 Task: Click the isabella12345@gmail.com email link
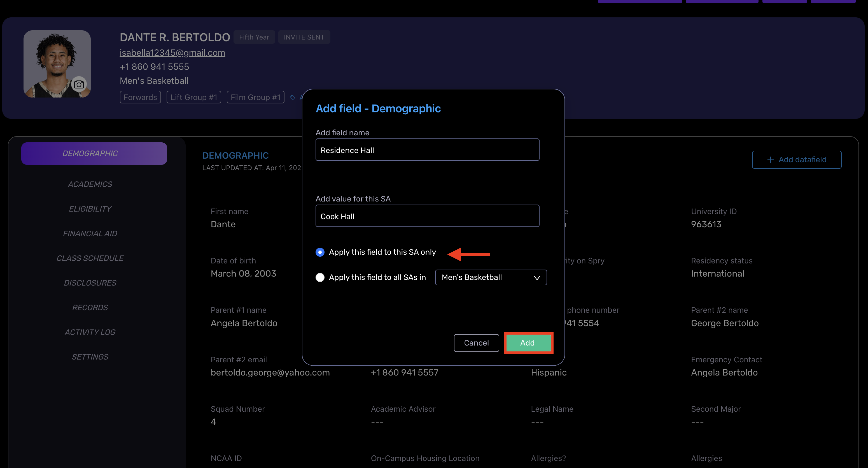(x=172, y=53)
